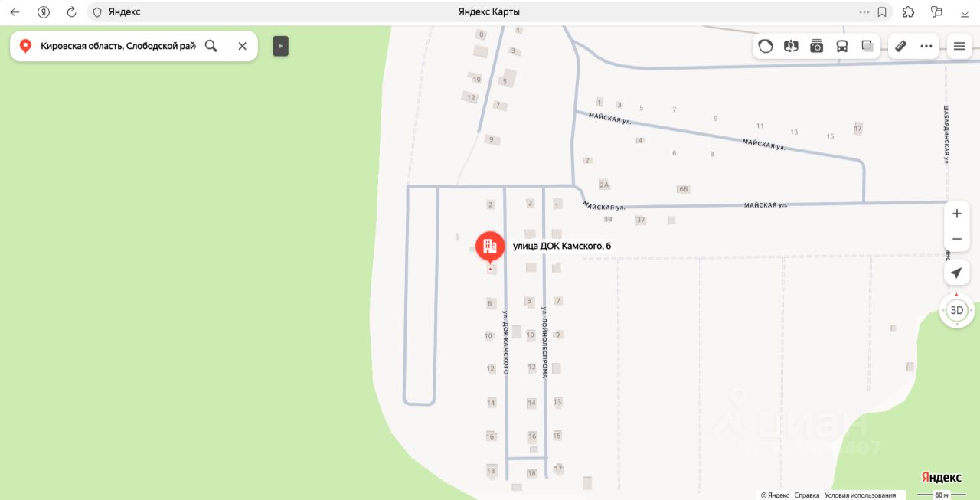Zoom in with the plus button
The height and width of the screenshot is (500, 980).
(x=956, y=214)
